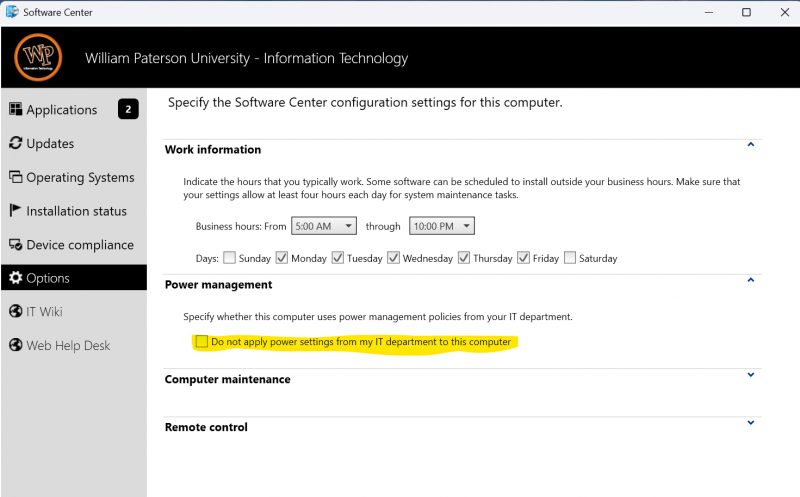Open the Updates menu item
This screenshot has height=497, width=800.
point(50,144)
